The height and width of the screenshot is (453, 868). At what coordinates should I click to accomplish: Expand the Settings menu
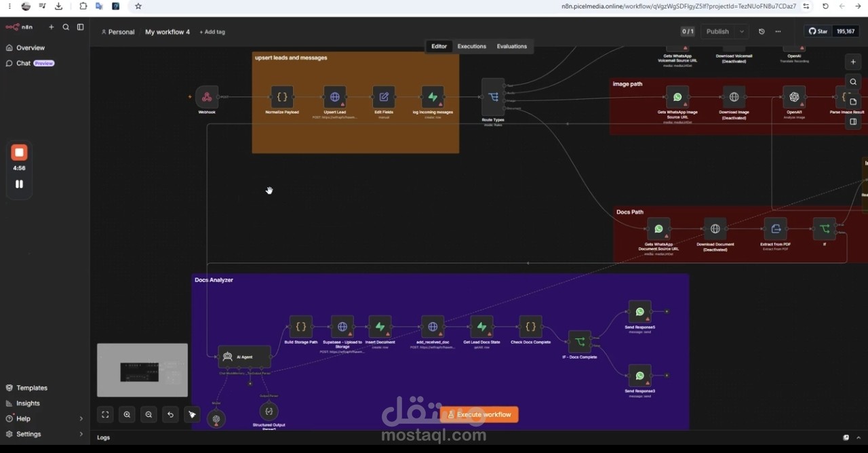pos(45,434)
